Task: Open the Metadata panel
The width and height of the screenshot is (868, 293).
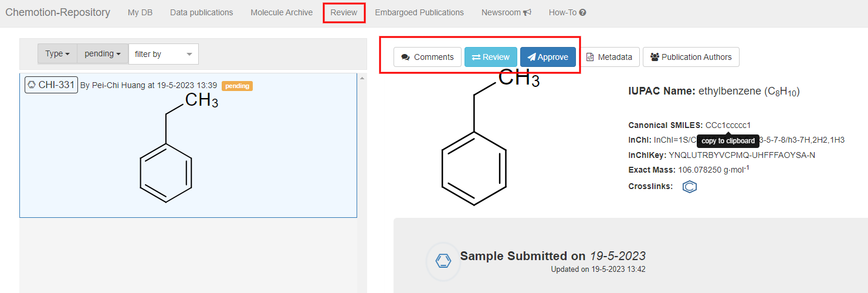Action: [609, 57]
